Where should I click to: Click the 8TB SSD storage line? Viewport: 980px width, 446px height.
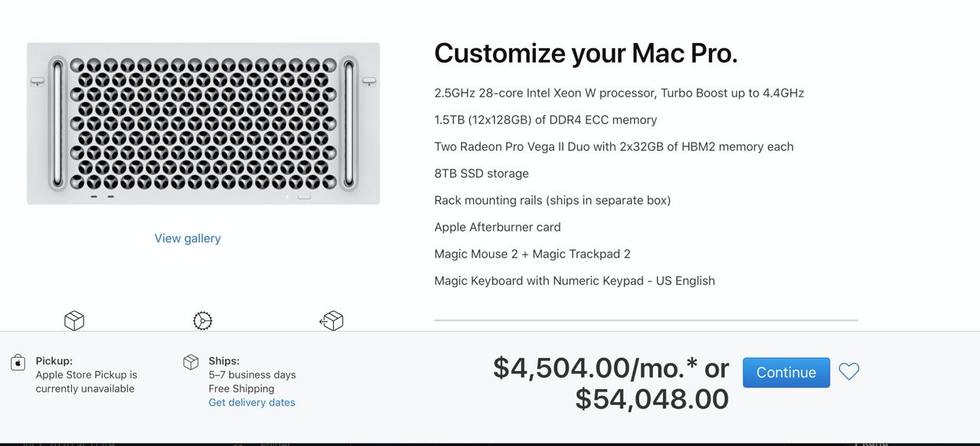click(x=482, y=173)
